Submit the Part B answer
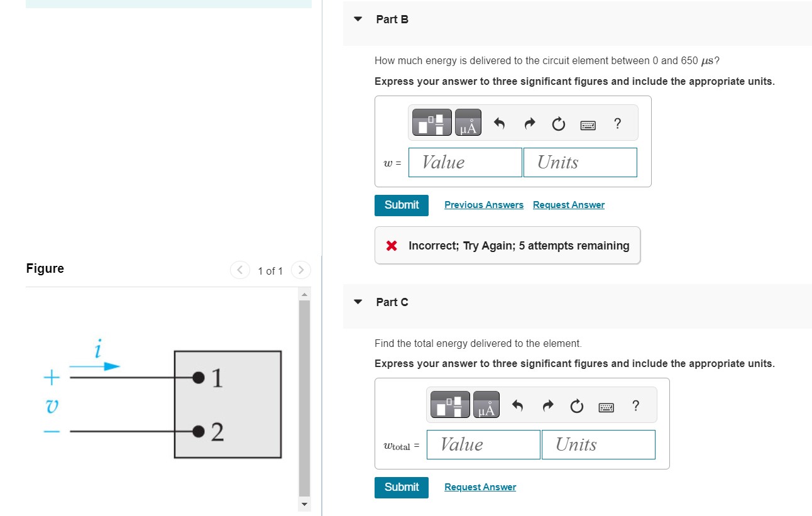The height and width of the screenshot is (516, 812). 401,205
